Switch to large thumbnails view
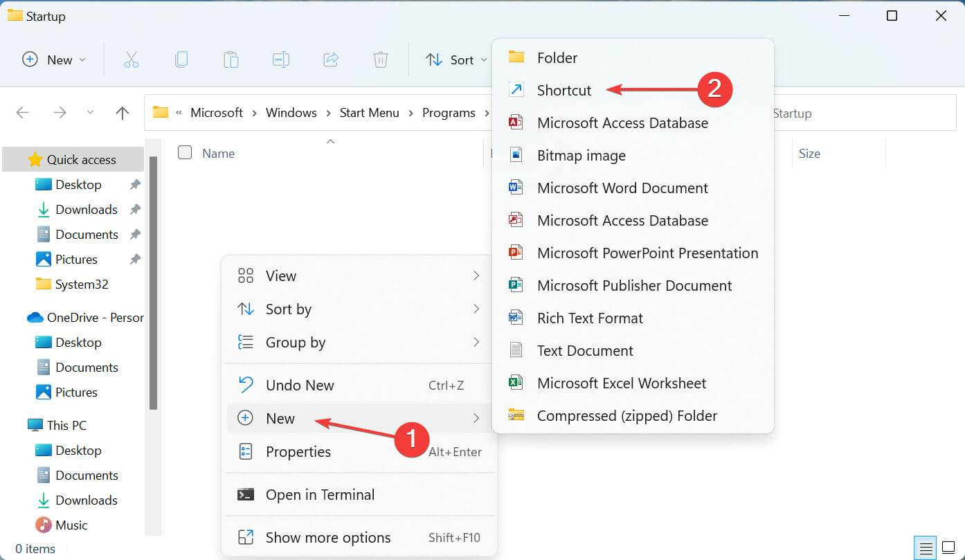Image resolution: width=965 pixels, height=560 pixels. [949, 548]
